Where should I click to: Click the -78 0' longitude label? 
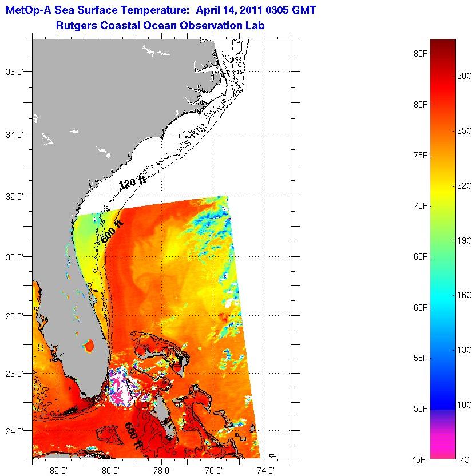tap(161, 471)
